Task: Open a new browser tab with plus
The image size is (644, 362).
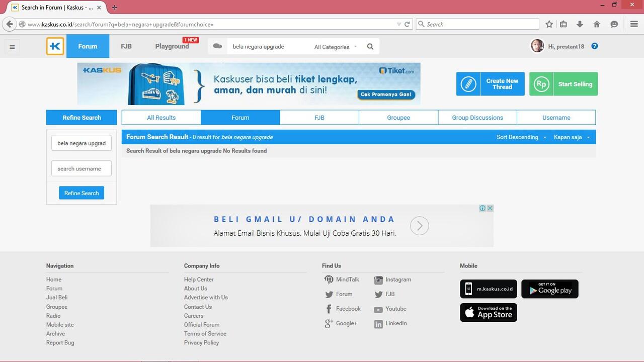Action: click(114, 8)
